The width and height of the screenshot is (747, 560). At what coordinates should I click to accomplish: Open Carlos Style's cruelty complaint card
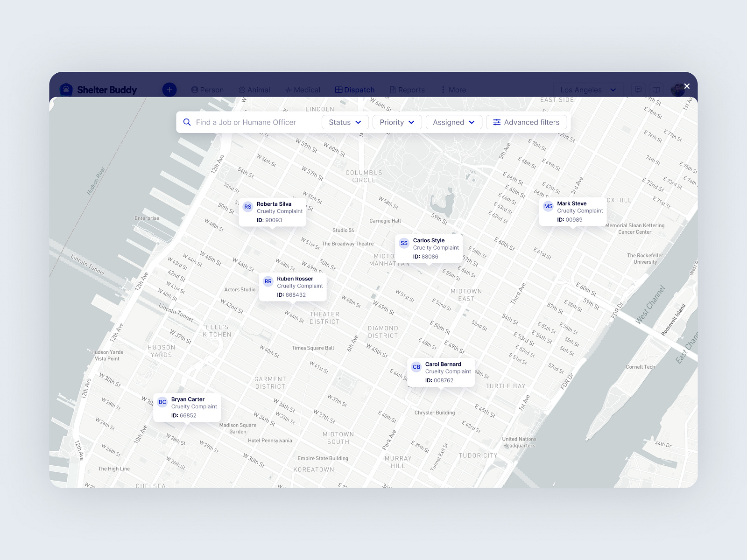429,248
